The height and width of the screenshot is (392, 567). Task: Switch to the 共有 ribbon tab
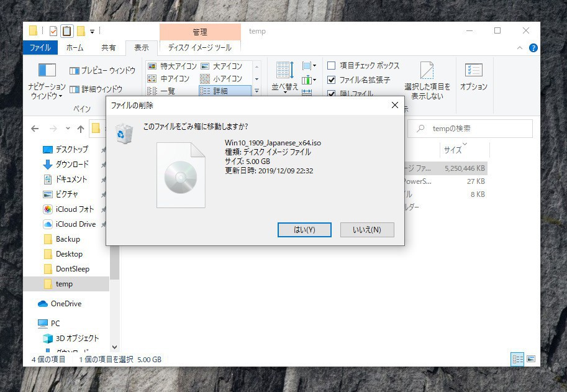pyautogui.click(x=108, y=47)
